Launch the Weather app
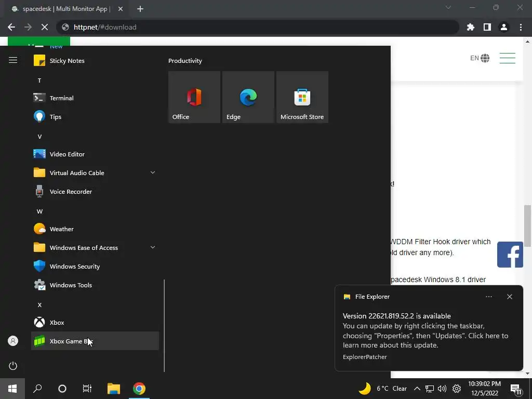532x399 pixels. pyautogui.click(x=95, y=229)
